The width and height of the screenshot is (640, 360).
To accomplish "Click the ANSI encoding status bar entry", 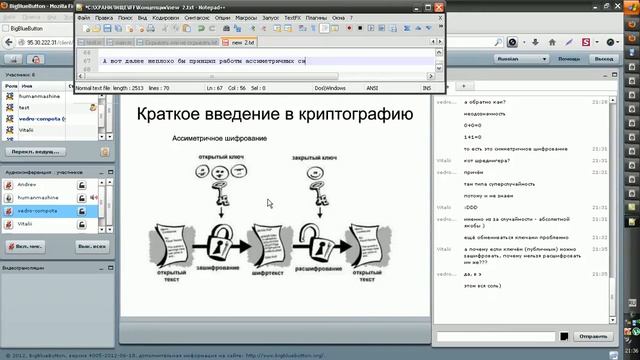I will 372,88.
